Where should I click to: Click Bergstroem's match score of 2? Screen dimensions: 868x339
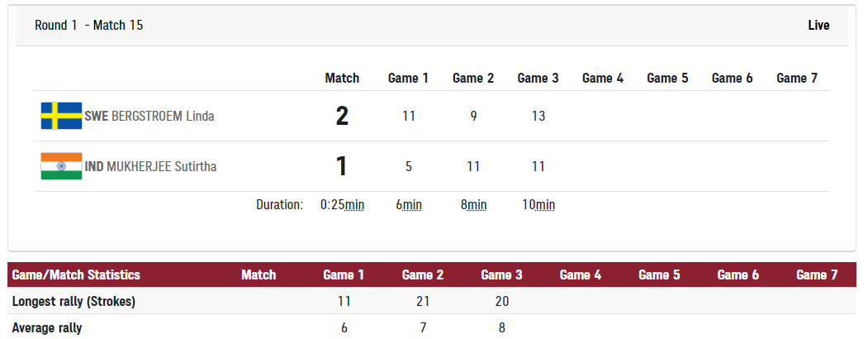click(342, 117)
